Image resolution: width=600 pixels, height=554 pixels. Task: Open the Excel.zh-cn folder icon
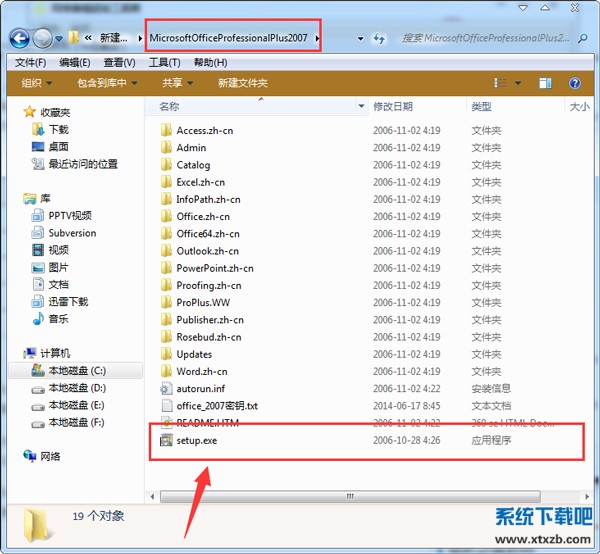[167, 182]
